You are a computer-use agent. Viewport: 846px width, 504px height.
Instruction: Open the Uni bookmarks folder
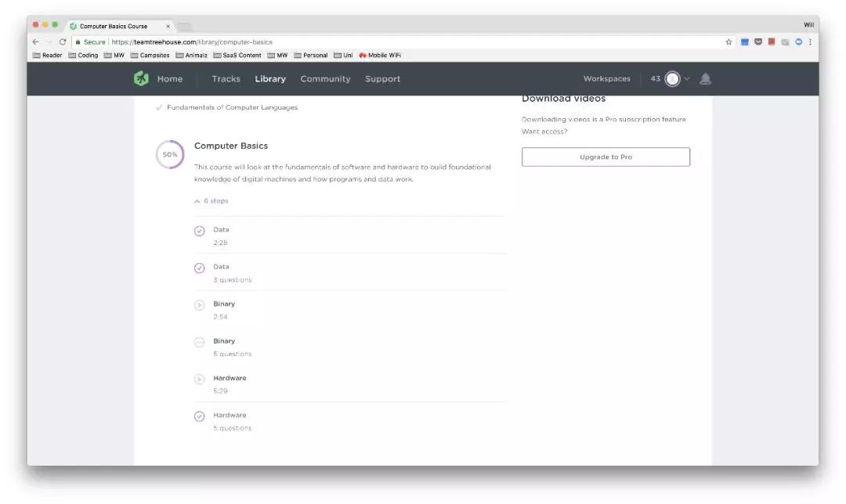(x=343, y=55)
